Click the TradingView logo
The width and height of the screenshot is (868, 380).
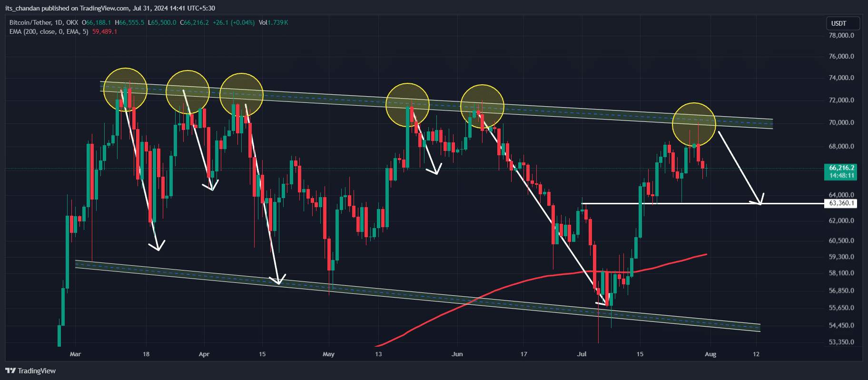[x=30, y=371]
